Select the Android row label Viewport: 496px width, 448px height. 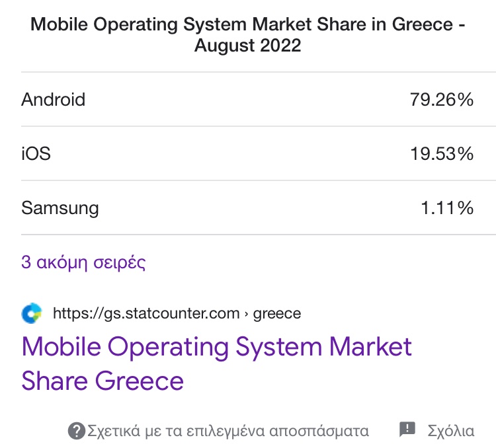[x=53, y=99]
